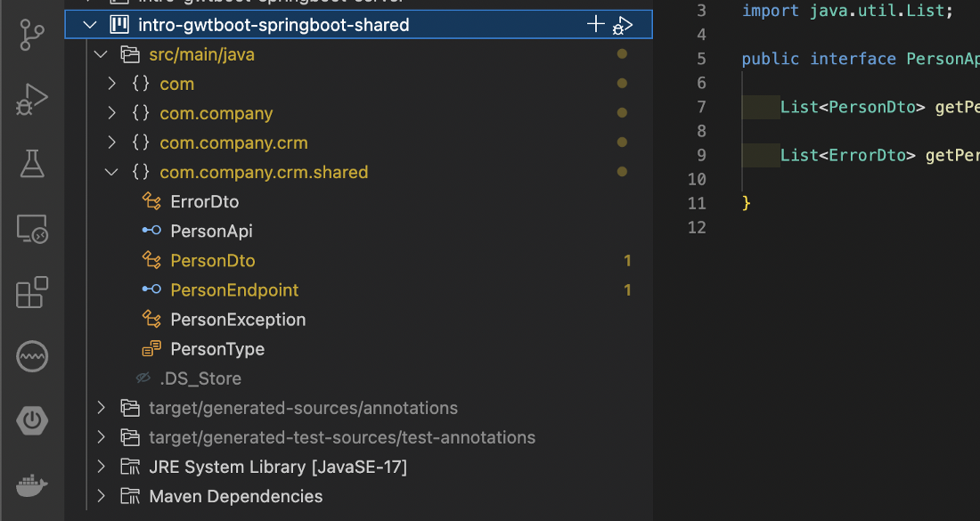Expand JRE System Library [JavaSE-17]
The width and height of the screenshot is (980, 521).
pyautogui.click(x=102, y=467)
